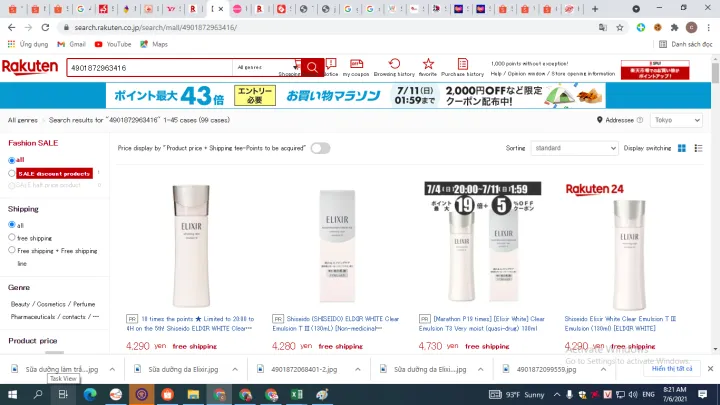Open my coupon icon
This screenshot has width=720, height=405.
pyautogui.click(x=355, y=64)
